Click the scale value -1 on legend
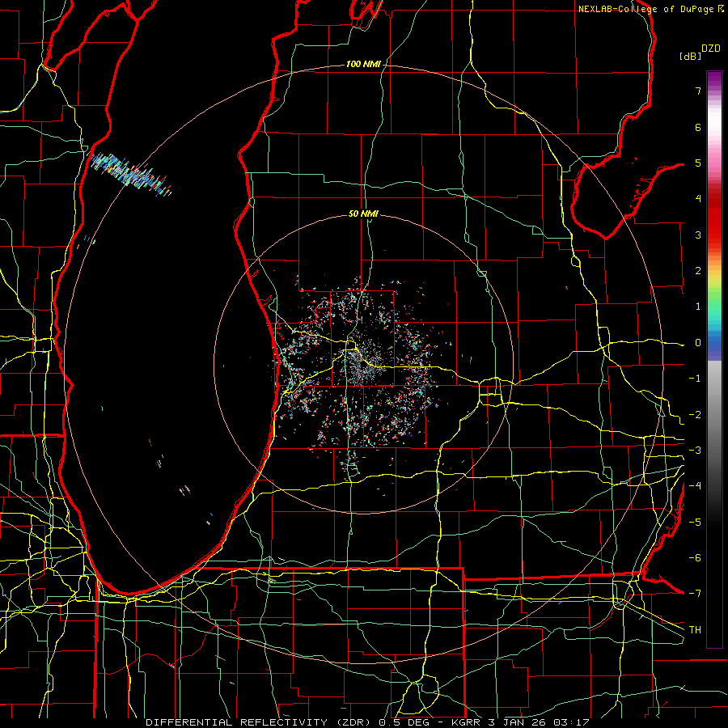Screen dimensions: 728x728 [695, 379]
